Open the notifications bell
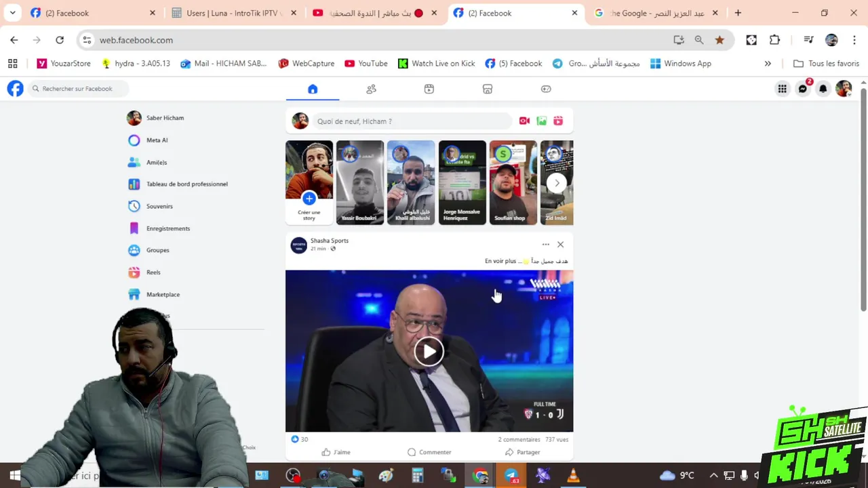The height and width of the screenshot is (488, 868). (823, 89)
